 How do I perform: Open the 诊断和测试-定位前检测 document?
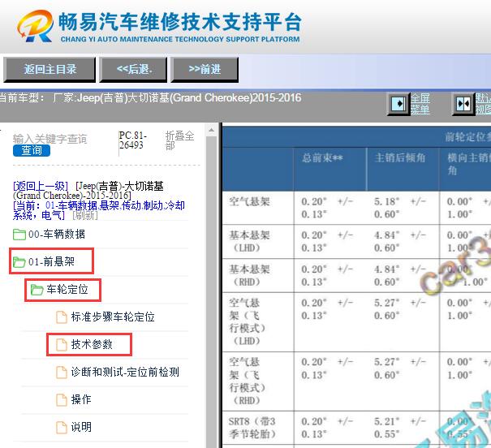click(x=125, y=372)
